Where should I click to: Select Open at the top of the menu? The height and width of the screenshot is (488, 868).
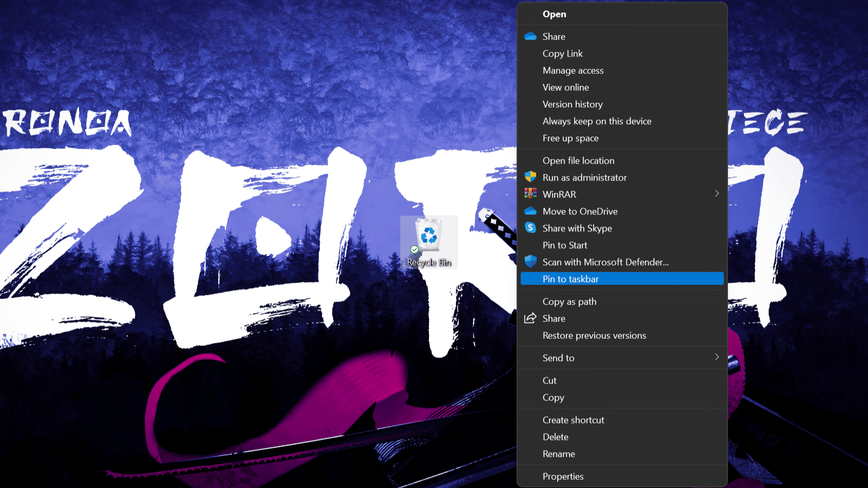point(554,14)
